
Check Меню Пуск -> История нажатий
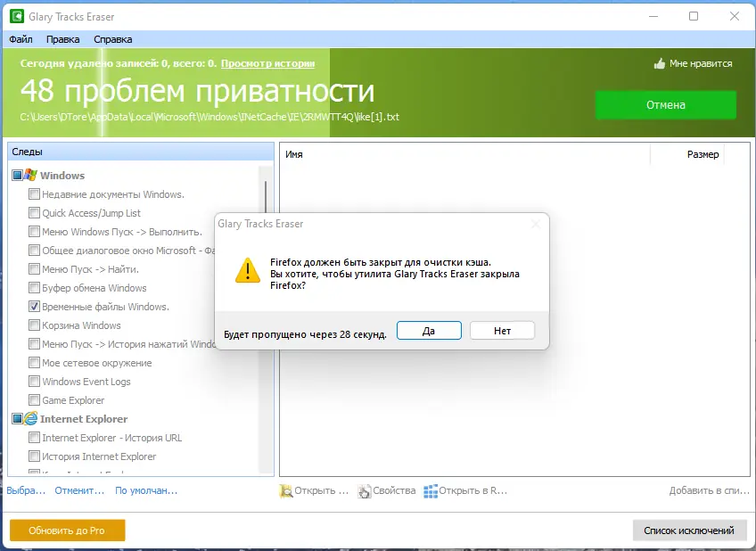[34, 344]
